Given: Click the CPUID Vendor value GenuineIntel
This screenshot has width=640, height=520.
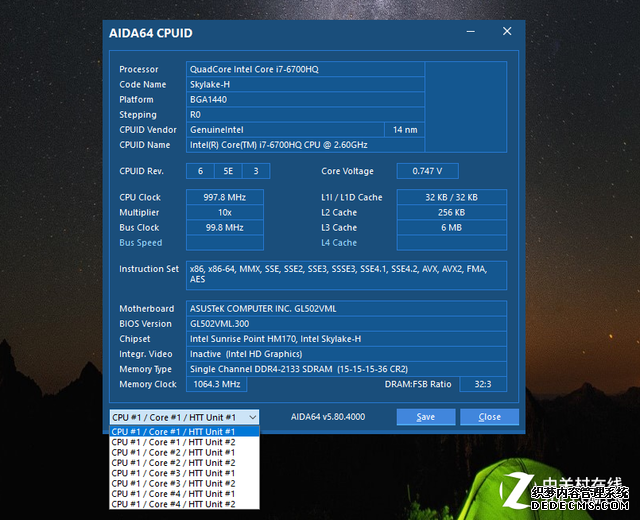Looking at the screenshot, I should point(285,129).
